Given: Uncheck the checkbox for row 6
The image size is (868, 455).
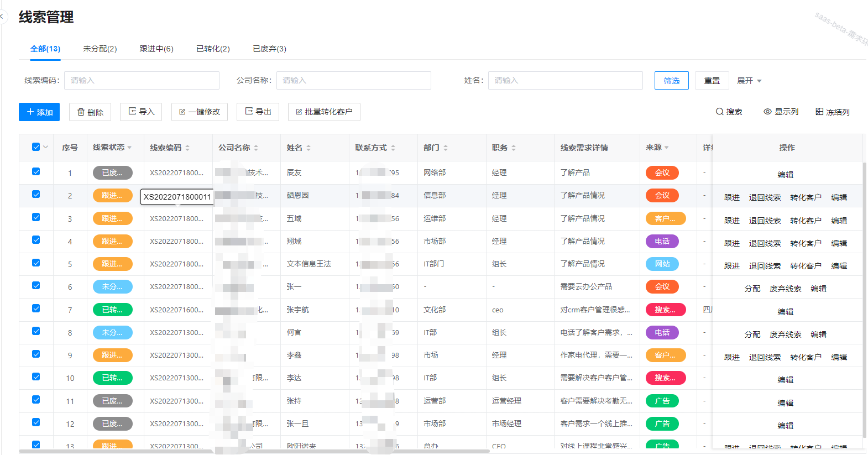Looking at the screenshot, I should coord(36,285).
